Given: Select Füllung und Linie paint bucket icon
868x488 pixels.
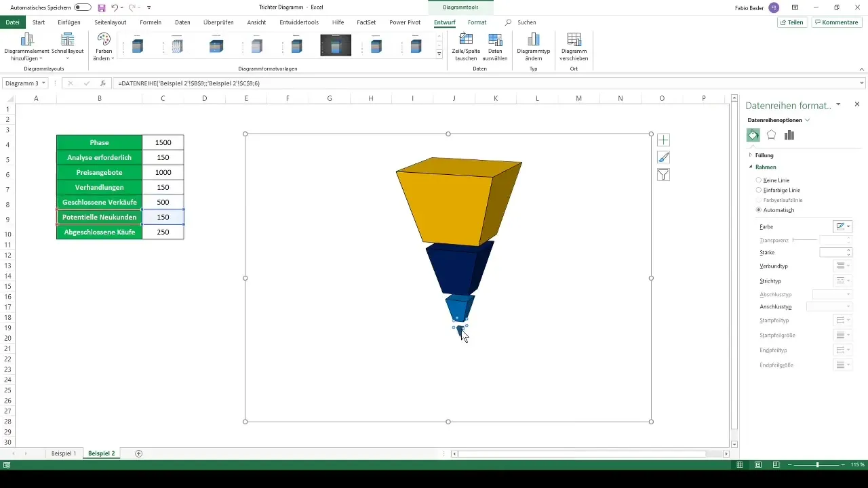Looking at the screenshot, I should pyautogui.click(x=753, y=135).
